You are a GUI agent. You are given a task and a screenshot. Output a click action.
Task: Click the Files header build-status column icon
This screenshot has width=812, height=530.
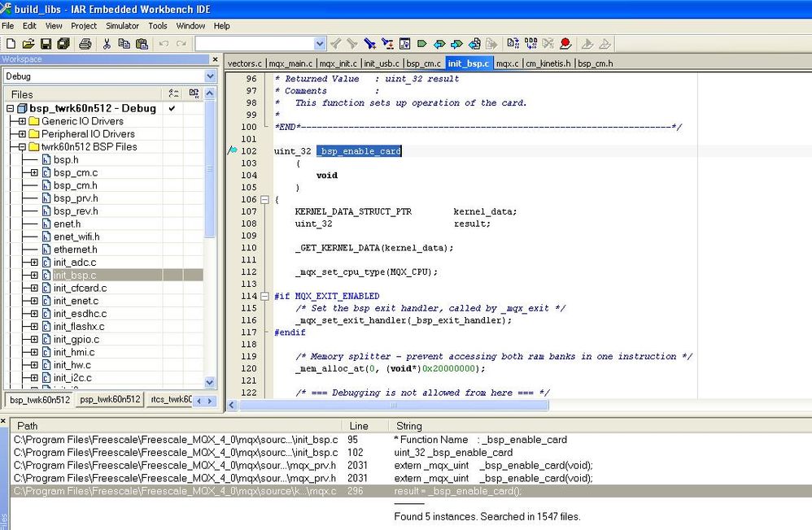click(194, 93)
